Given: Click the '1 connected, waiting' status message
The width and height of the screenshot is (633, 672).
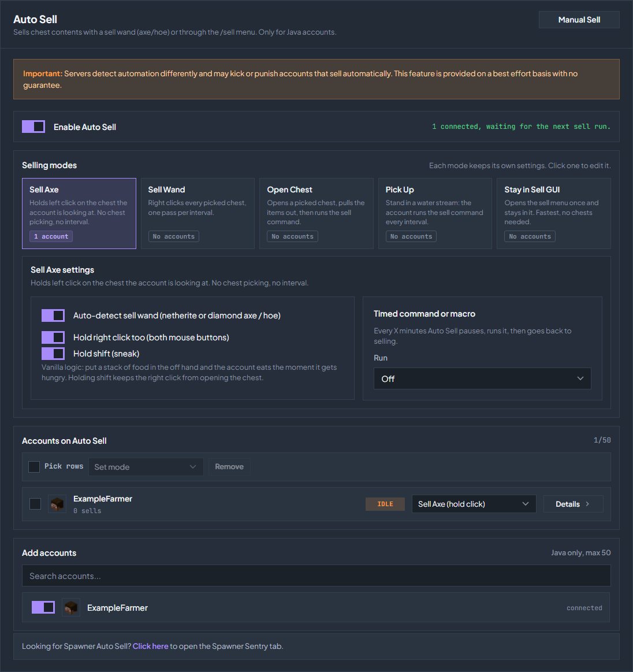Looking at the screenshot, I should click(x=521, y=127).
